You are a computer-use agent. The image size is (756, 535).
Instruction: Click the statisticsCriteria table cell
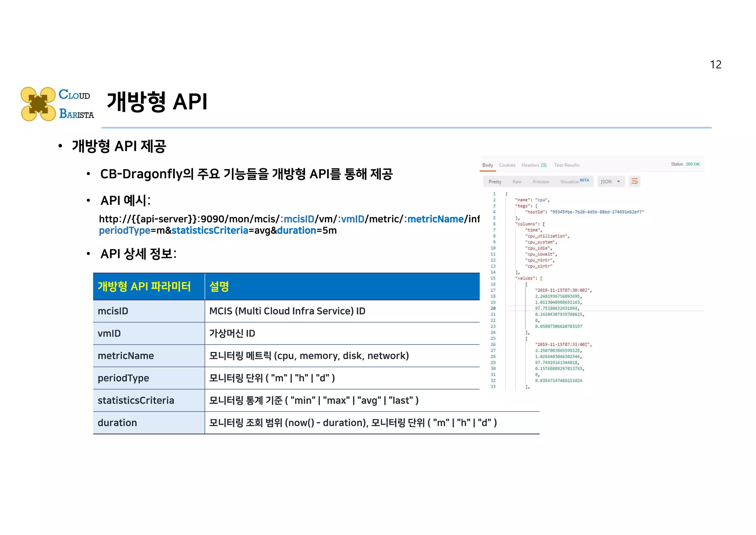pos(149,401)
